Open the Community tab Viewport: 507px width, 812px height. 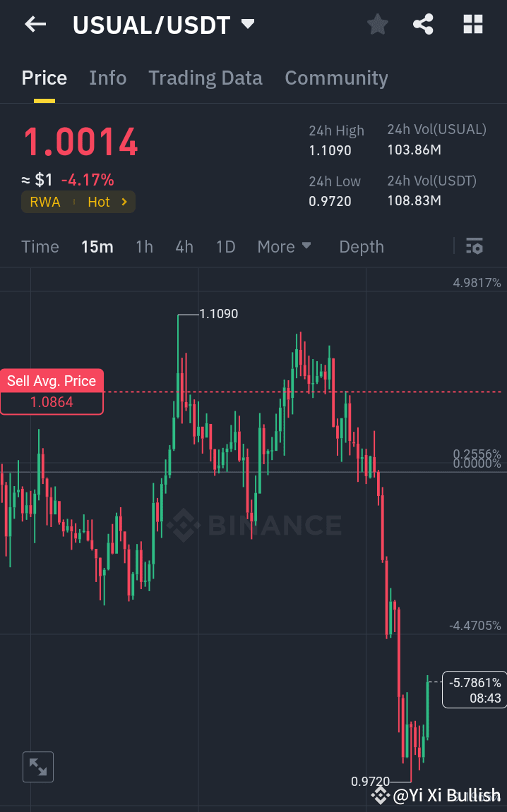(336, 78)
